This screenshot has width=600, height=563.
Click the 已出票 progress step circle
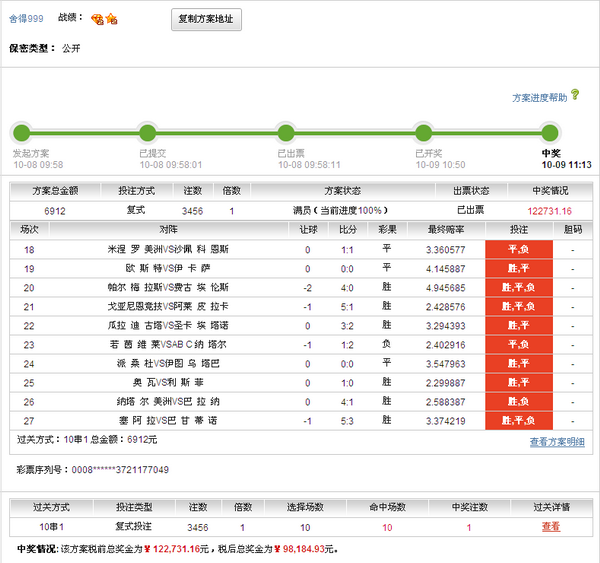pos(286,132)
